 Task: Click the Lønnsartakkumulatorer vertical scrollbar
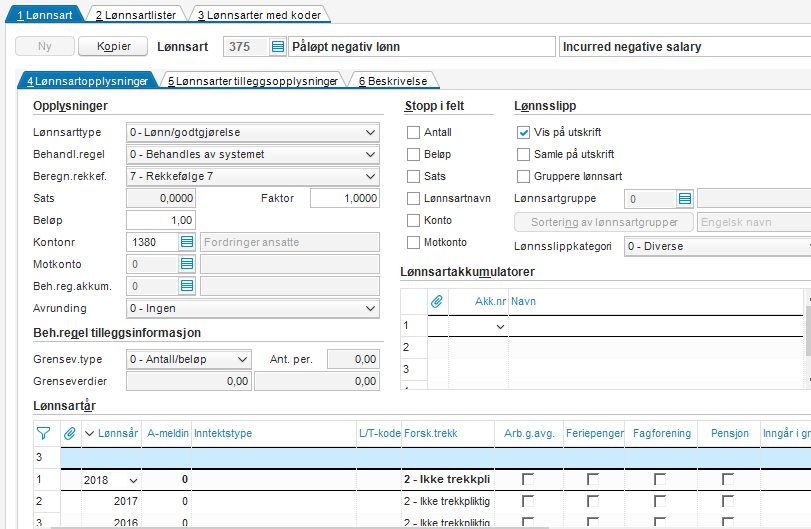pos(806,340)
